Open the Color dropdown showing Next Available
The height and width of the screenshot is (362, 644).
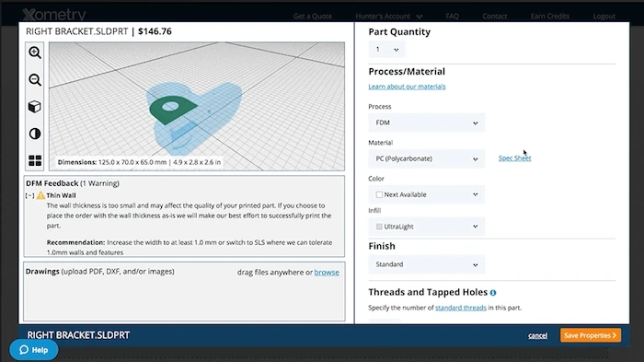tap(426, 194)
